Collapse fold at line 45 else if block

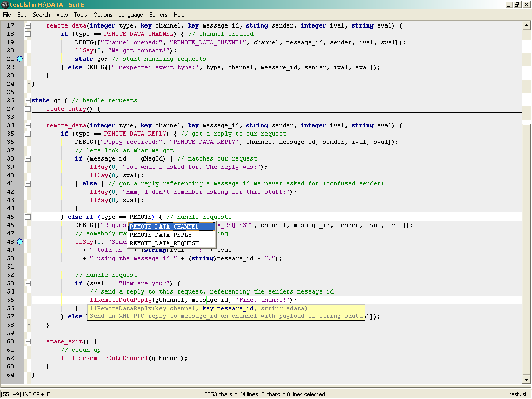pos(28,217)
